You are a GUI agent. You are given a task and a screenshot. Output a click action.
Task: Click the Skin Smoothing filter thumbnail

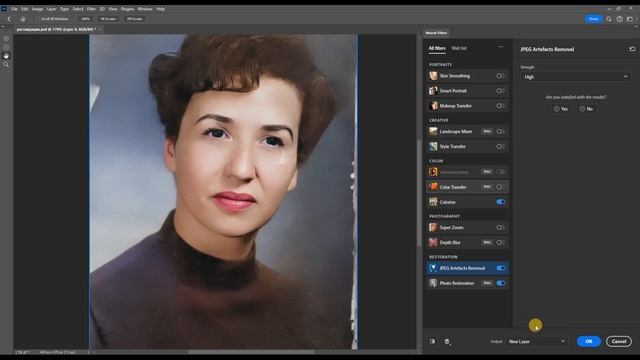click(x=433, y=76)
